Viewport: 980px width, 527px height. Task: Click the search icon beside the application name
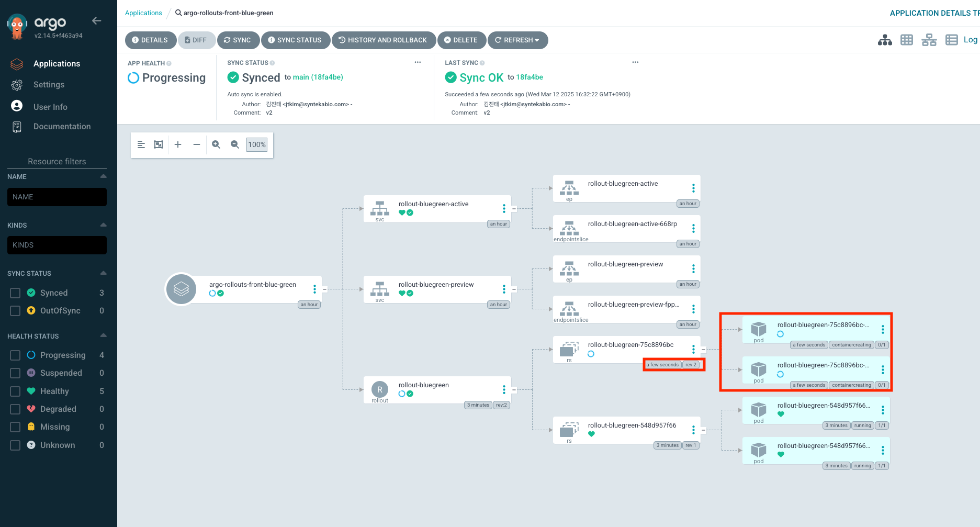coord(178,13)
